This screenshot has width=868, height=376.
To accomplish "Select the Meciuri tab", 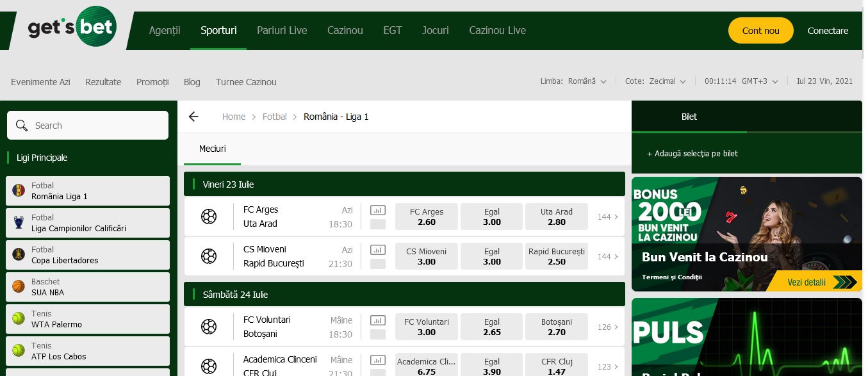I will (213, 149).
